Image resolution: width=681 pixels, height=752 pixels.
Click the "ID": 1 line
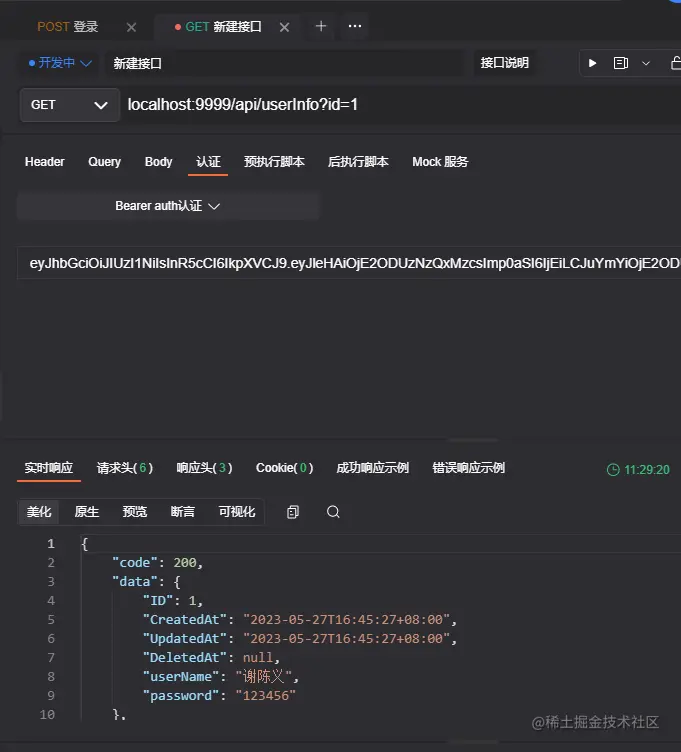173,600
